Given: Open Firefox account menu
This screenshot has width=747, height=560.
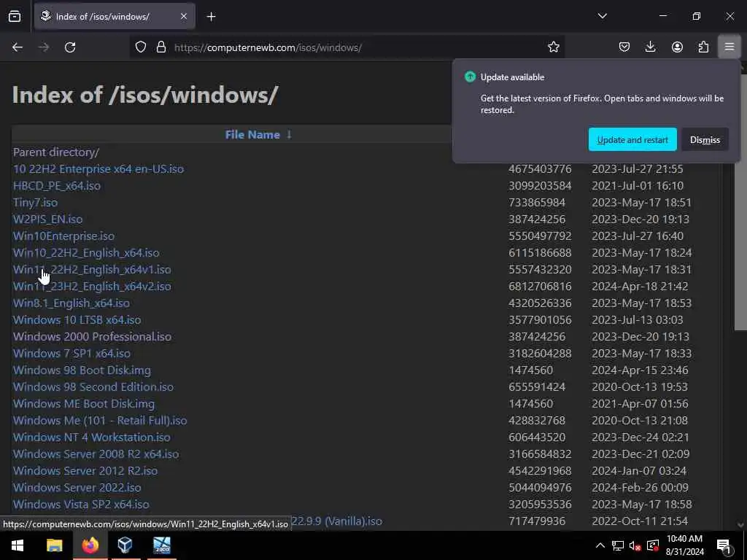Looking at the screenshot, I should (677, 47).
